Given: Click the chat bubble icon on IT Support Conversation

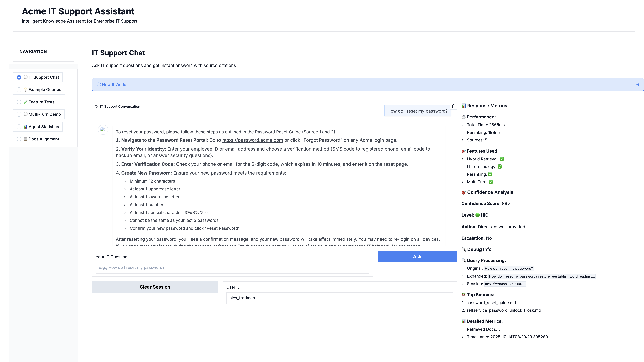Looking at the screenshot, I should point(96,107).
